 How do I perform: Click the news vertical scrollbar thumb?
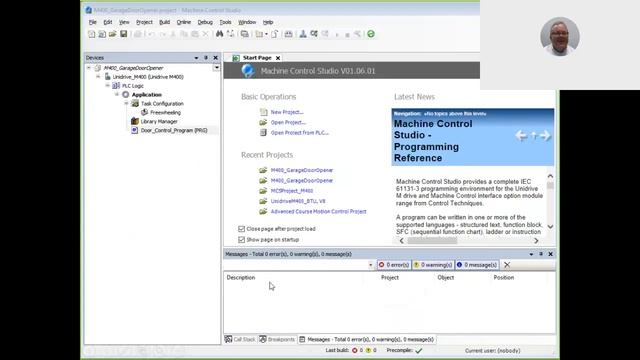coord(550,185)
